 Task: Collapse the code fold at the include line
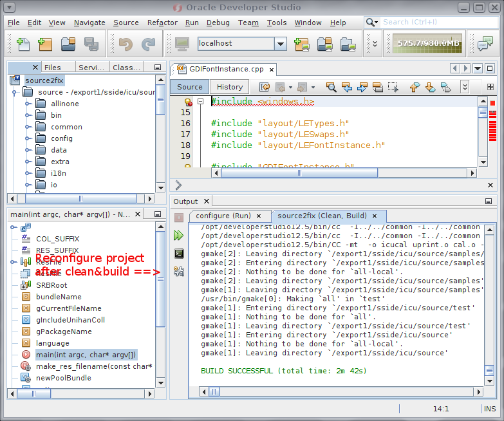point(201,102)
